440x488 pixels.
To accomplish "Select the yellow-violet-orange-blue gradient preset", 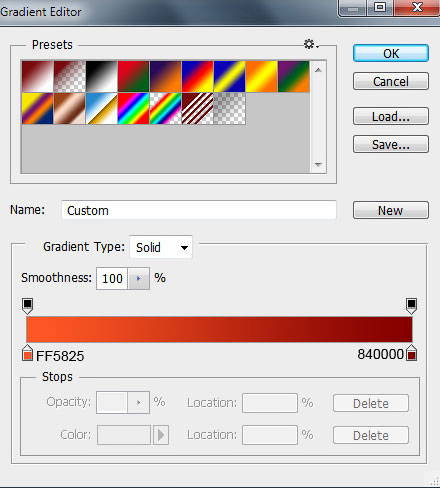I will [x=37, y=108].
